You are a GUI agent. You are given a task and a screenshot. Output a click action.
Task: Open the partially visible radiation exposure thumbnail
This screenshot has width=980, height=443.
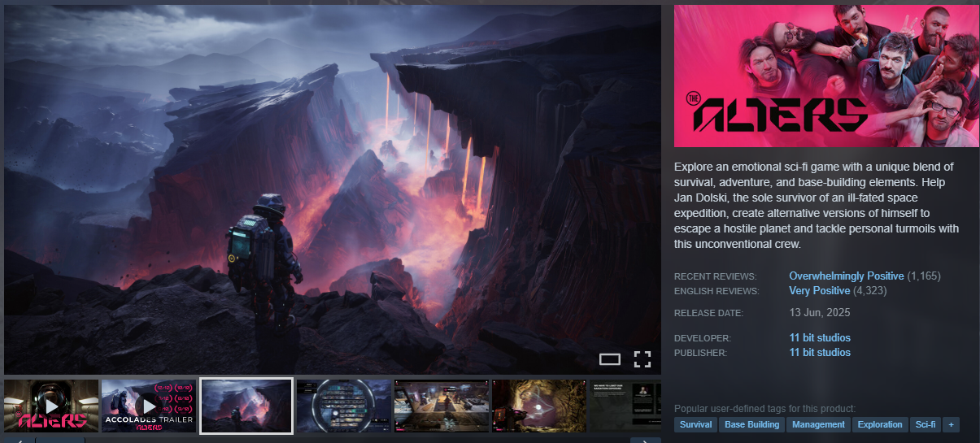625,406
